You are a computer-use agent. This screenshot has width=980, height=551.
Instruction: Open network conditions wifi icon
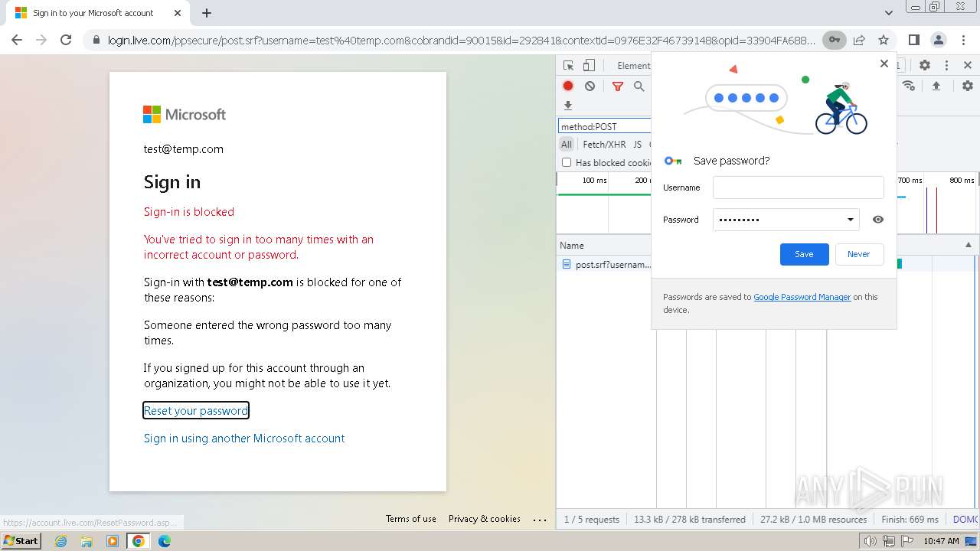point(909,86)
